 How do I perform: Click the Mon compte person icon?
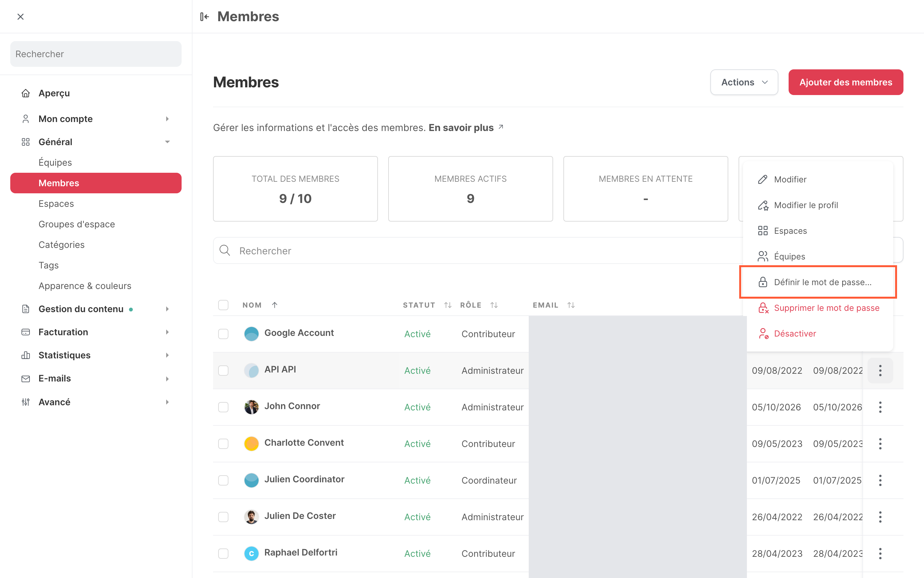[26, 119]
